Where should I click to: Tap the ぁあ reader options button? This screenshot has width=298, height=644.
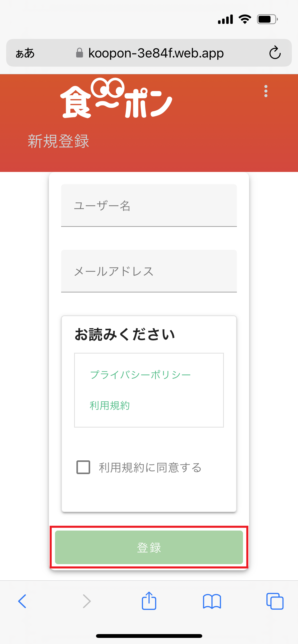[25, 53]
